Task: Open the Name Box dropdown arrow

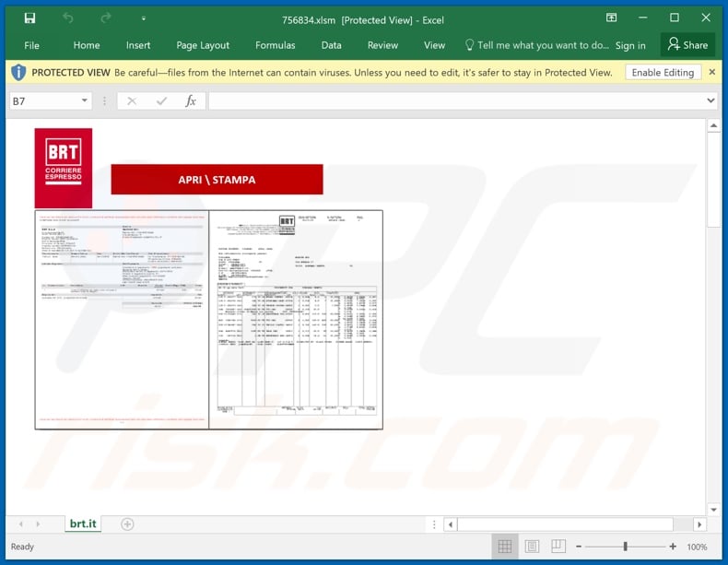Action: 85,101
